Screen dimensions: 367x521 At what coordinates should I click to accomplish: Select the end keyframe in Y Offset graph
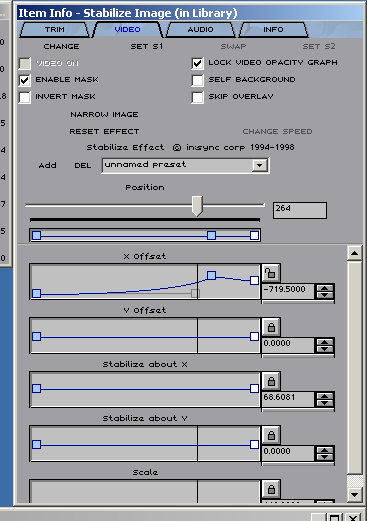(254, 337)
